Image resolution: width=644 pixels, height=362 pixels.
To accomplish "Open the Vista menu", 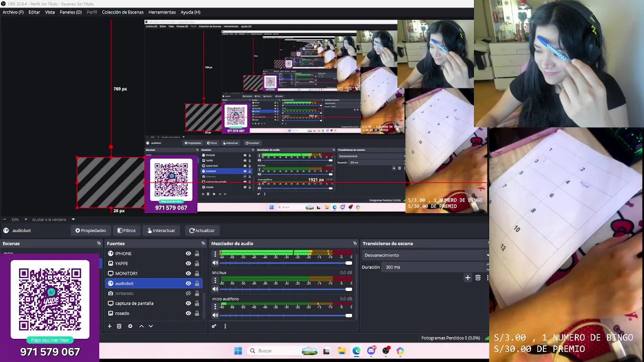I will [50, 12].
